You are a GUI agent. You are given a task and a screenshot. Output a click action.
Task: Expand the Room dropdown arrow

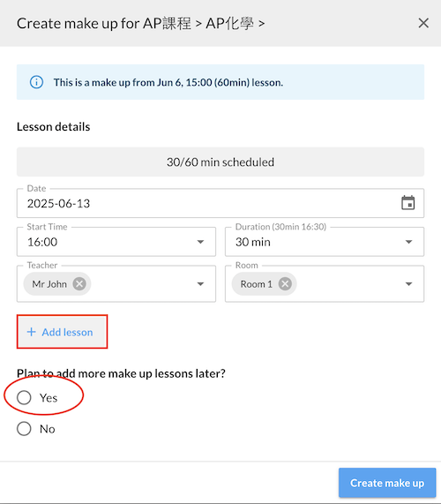(408, 284)
